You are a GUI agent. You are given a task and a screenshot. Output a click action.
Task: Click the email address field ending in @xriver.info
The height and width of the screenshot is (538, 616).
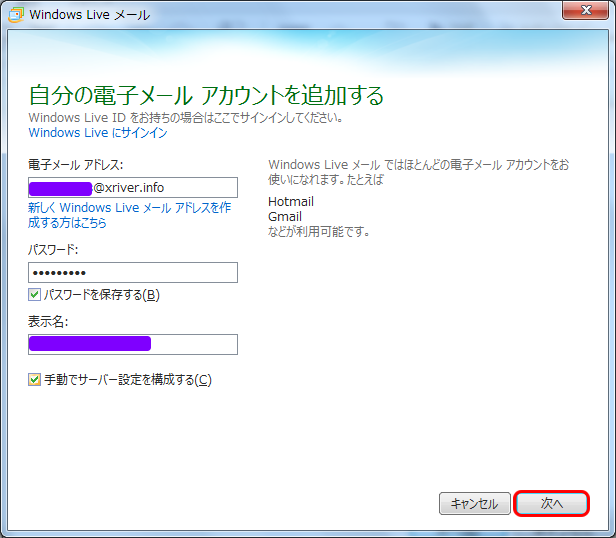(133, 187)
